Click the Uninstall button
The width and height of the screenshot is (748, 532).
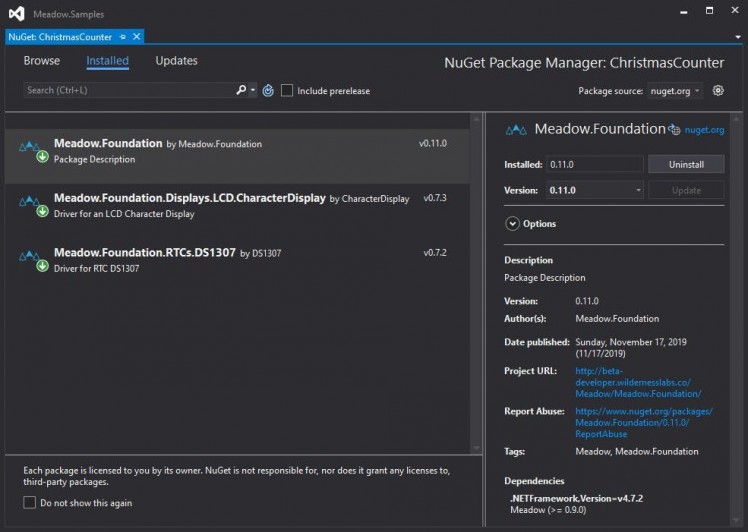click(685, 164)
